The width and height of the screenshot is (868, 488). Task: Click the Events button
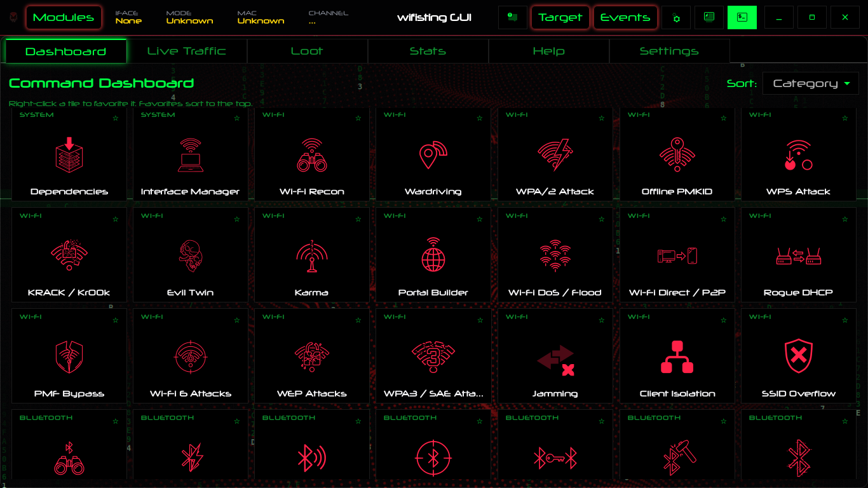tap(625, 18)
